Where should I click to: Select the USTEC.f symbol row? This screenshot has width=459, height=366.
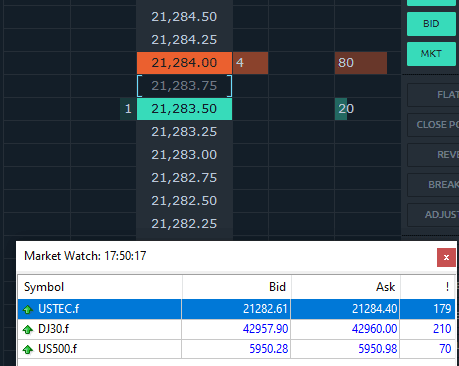click(x=236, y=309)
